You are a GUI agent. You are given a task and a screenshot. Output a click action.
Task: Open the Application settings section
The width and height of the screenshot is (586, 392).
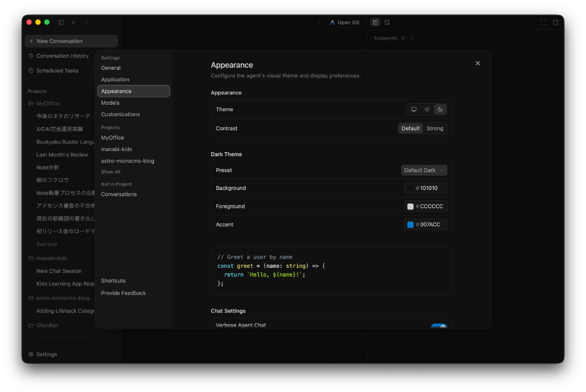point(115,80)
